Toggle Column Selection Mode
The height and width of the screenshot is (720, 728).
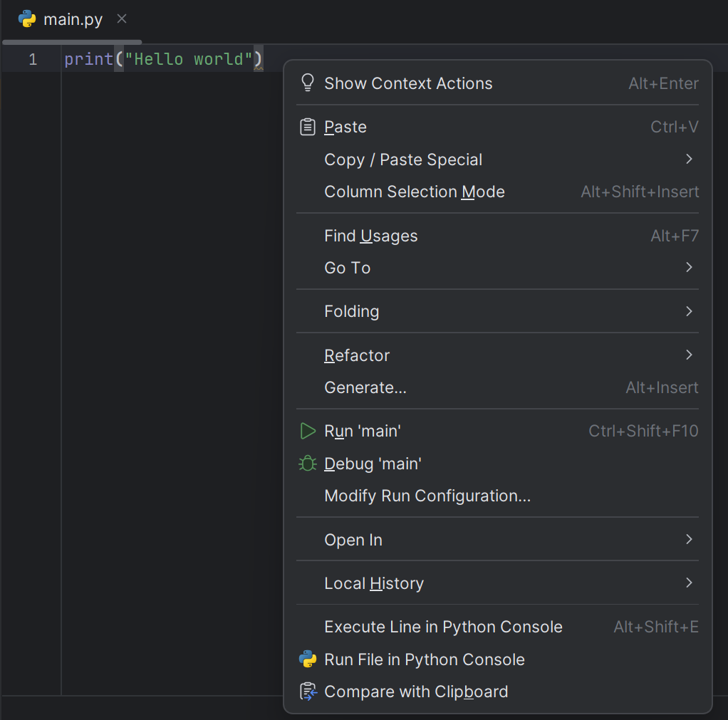coord(414,192)
